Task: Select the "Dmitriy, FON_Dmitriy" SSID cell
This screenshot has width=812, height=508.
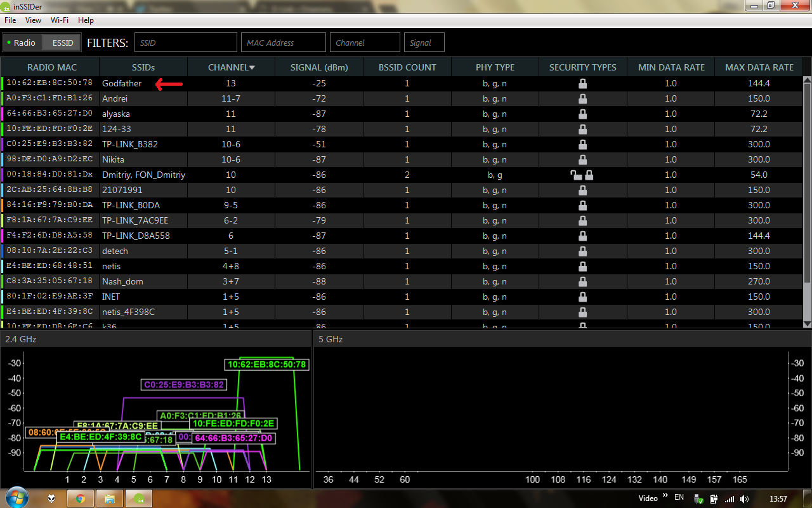Action: [143, 175]
